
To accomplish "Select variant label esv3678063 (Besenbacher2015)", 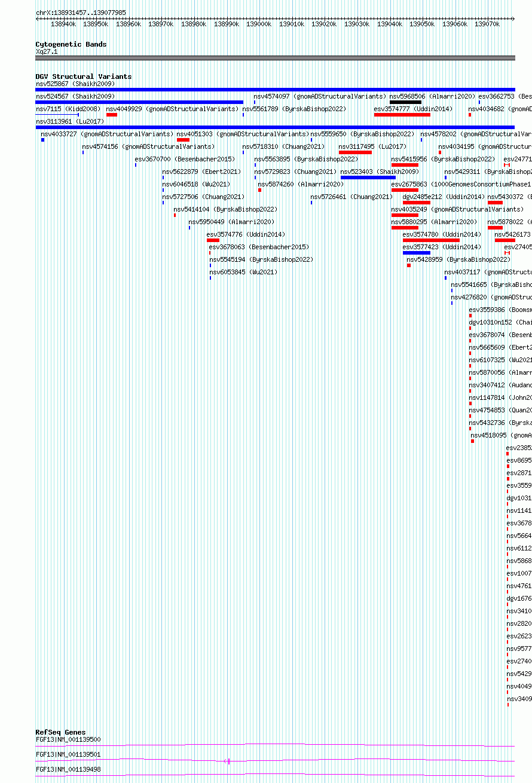I will (259, 247).
